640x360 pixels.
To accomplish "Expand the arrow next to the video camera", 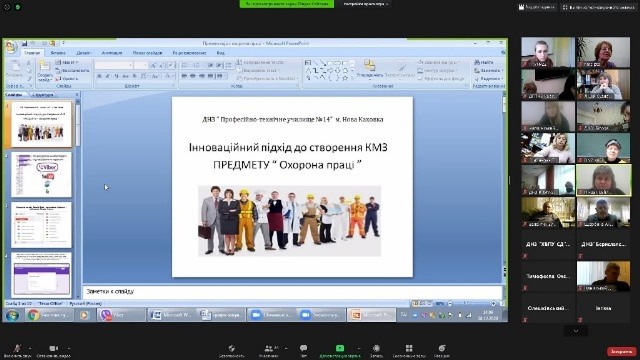I will pos(69,348).
